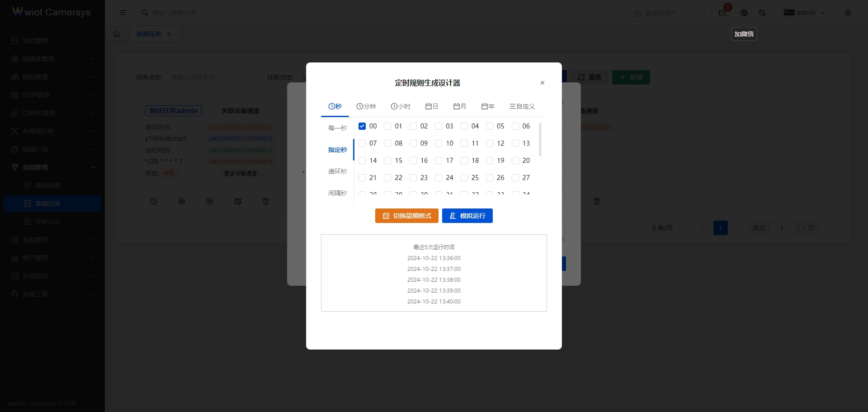868x412 pixels.
Task: Open the settings gear in top right corner
Action: [x=848, y=13]
